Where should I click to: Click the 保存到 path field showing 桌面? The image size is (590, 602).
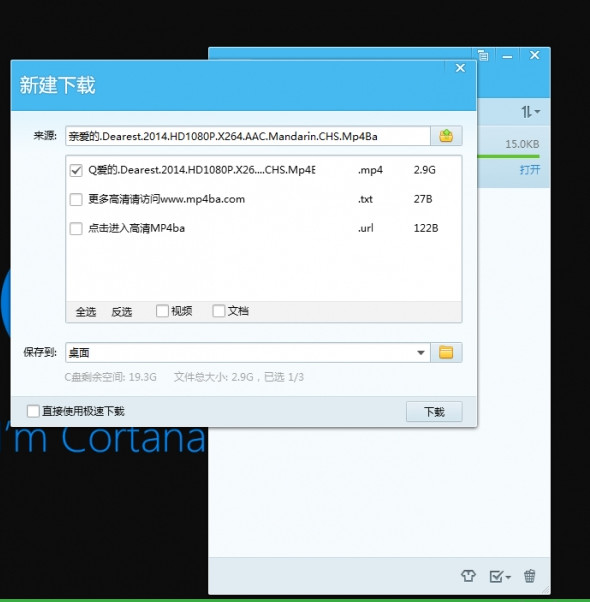tap(248, 352)
